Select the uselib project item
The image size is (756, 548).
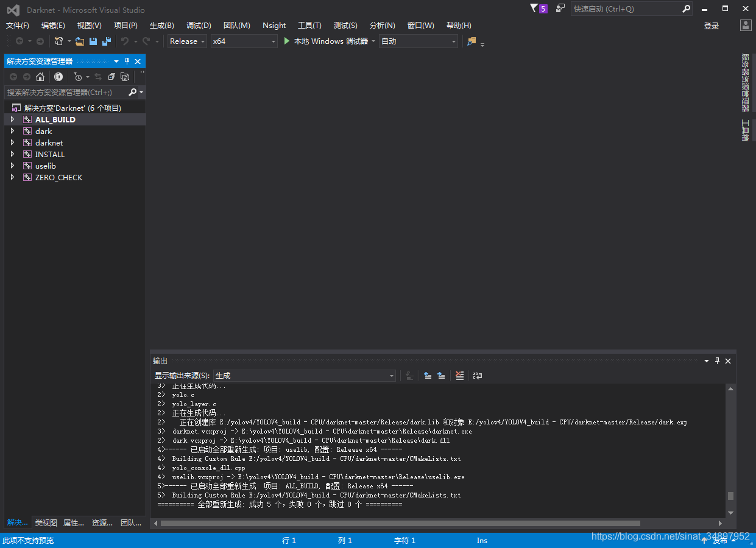pyautogui.click(x=45, y=166)
